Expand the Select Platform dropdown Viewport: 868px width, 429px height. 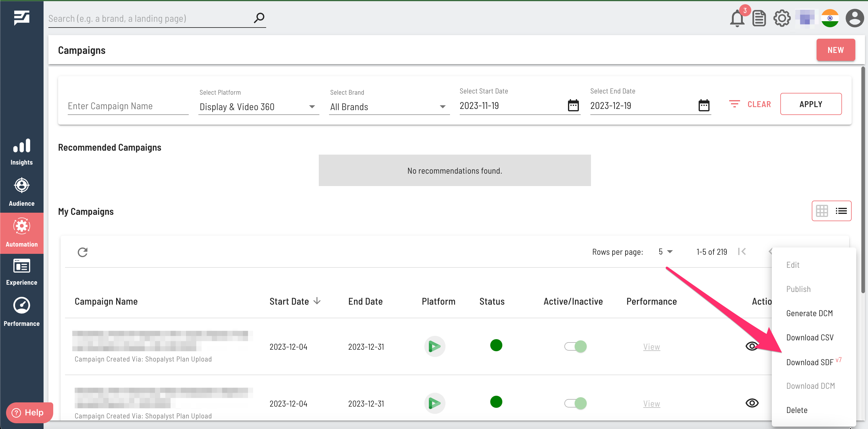pyautogui.click(x=259, y=107)
